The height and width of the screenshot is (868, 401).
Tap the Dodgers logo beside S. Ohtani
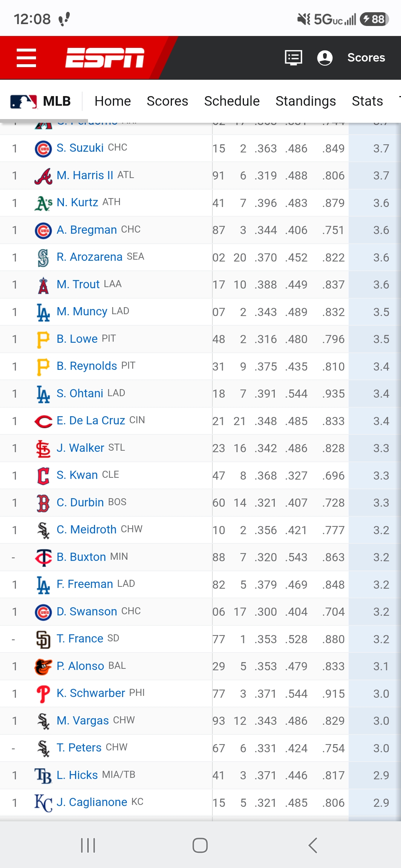[x=43, y=394]
